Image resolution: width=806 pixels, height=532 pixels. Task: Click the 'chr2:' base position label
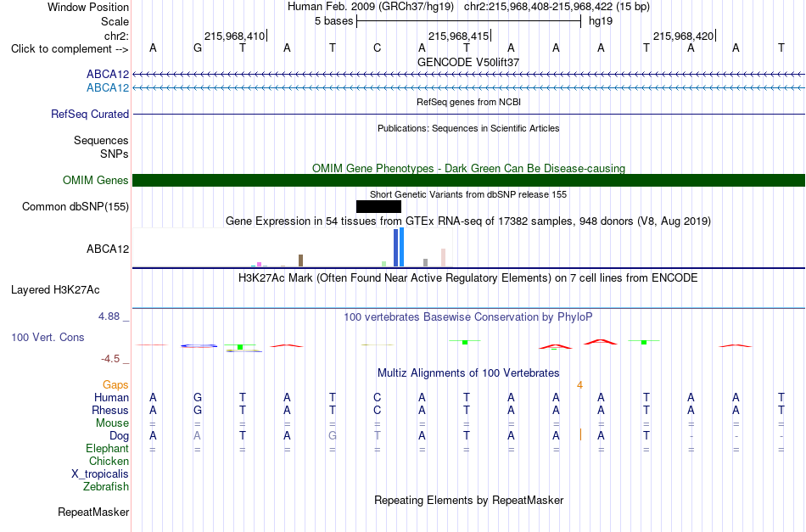[116, 36]
